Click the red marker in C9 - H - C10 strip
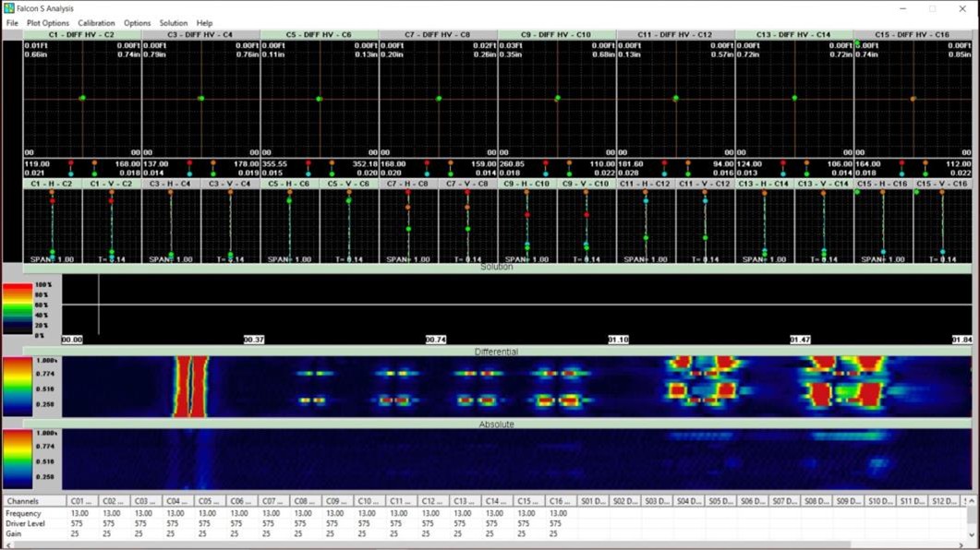 click(527, 215)
